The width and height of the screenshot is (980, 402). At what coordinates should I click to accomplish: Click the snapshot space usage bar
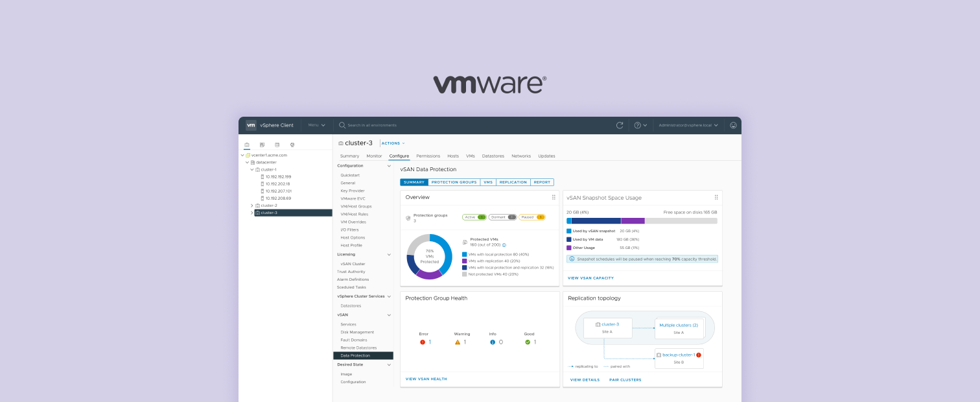642,222
